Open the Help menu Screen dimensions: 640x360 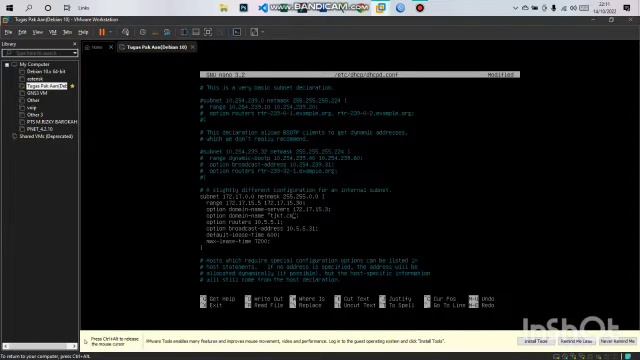tap(83, 32)
